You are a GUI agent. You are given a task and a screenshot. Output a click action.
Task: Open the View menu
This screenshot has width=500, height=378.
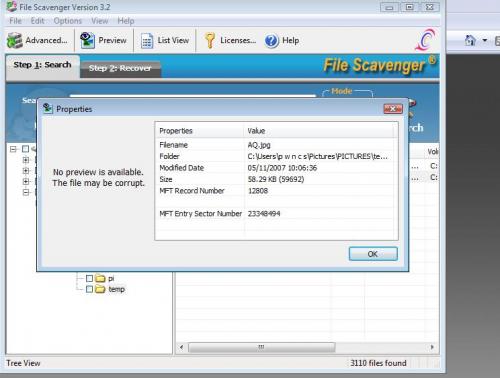(x=100, y=21)
